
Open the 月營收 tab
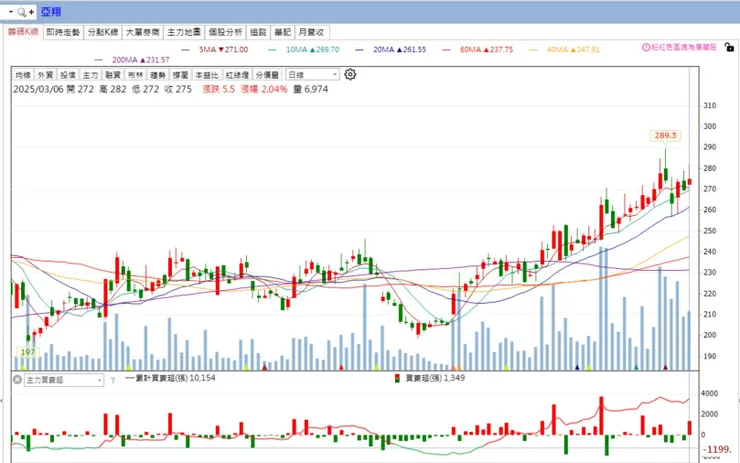[x=311, y=32]
